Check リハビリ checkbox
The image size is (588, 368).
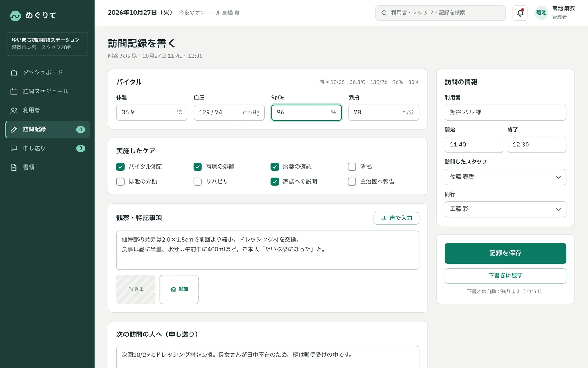198,182
